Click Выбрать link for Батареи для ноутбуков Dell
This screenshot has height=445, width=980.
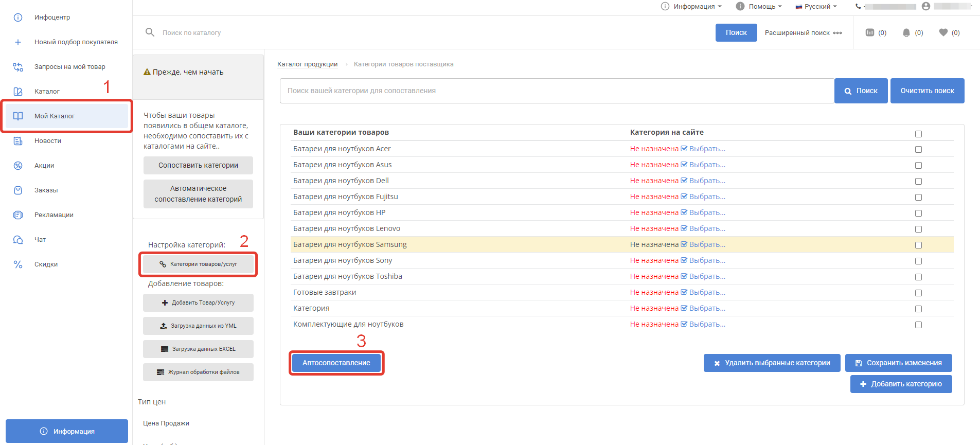click(706, 181)
